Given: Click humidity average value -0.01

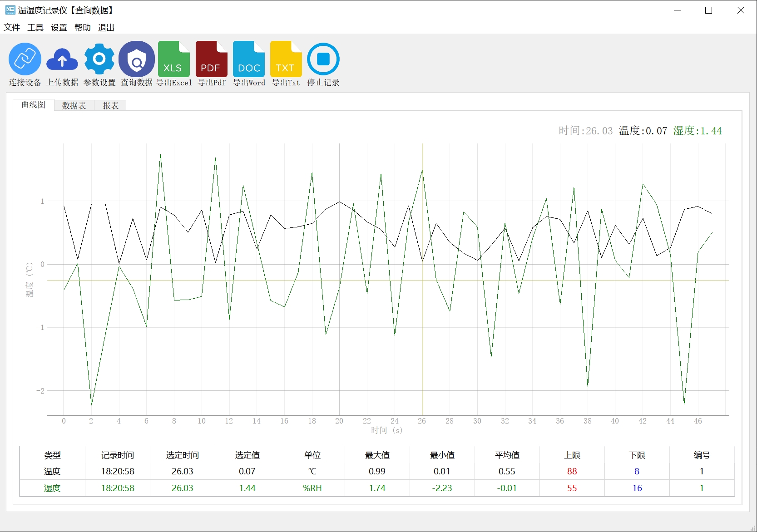Looking at the screenshot, I should pyautogui.click(x=507, y=488).
